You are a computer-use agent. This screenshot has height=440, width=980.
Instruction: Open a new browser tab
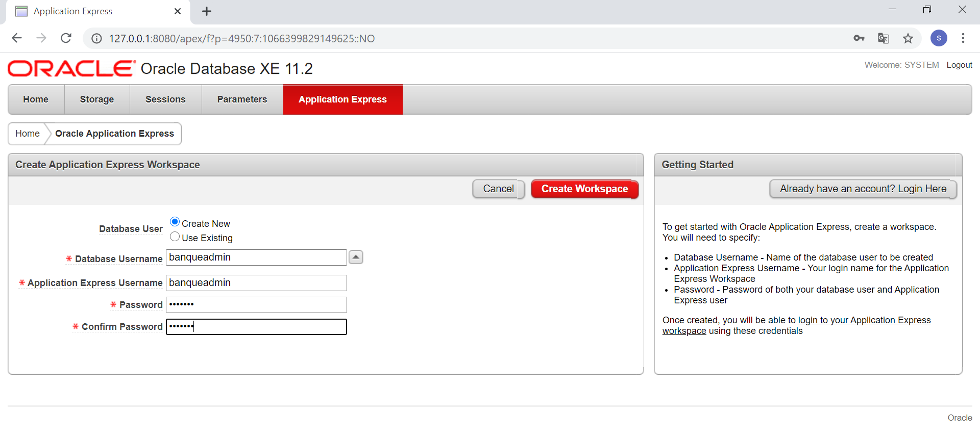(x=207, y=11)
